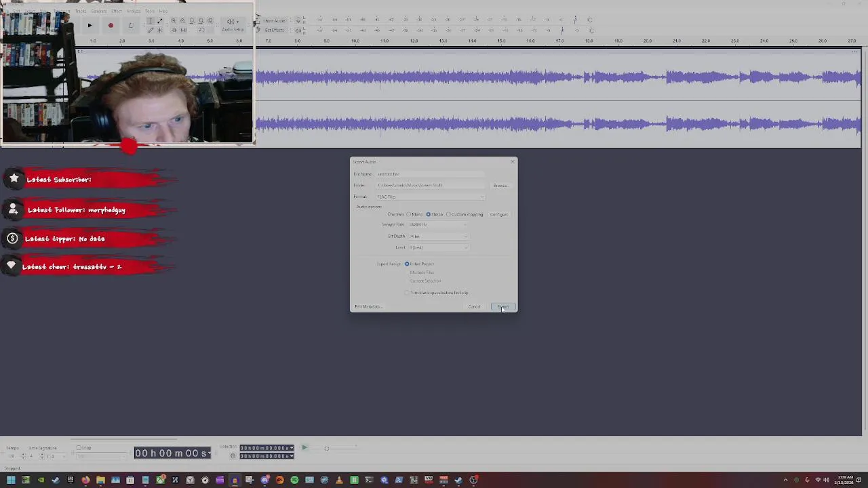Viewport: 868px width, 488px height.
Task: Click the Configure button for channel mapping
Action: [x=499, y=214]
